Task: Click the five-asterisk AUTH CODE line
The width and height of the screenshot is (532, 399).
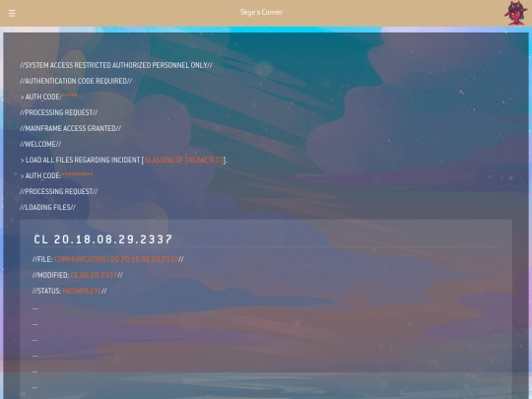Action: pos(49,97)
